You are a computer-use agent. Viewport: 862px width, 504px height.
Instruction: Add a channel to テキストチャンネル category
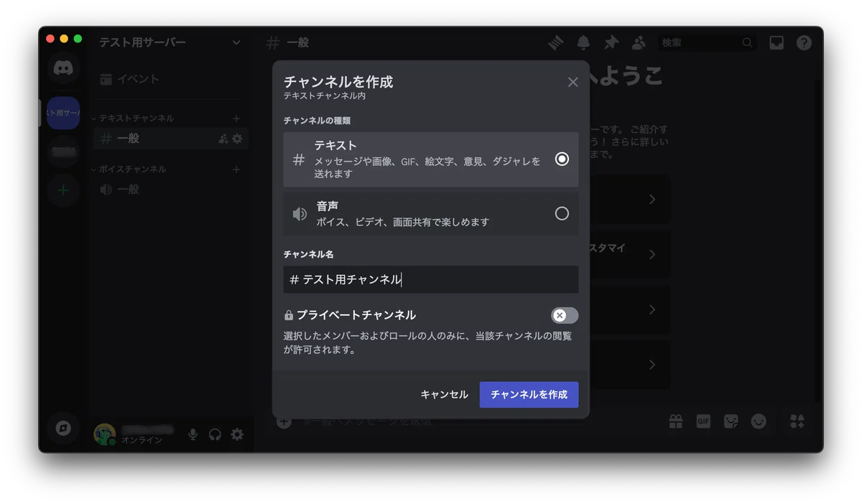point(236,118)
